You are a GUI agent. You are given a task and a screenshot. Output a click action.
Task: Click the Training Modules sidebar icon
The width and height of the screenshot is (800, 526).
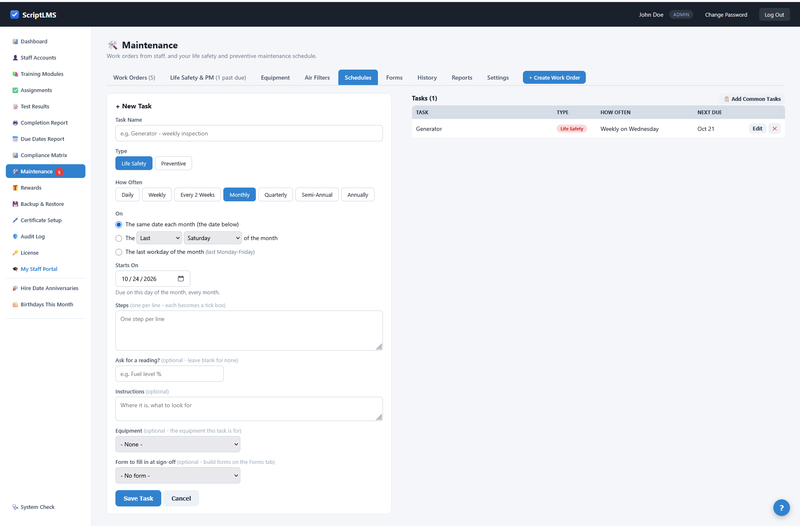coord(15,74)
